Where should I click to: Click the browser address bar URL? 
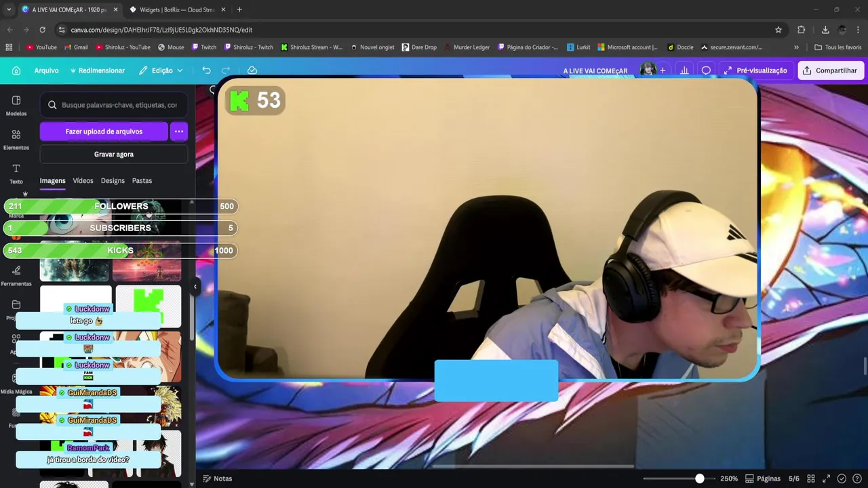point(161,30)
